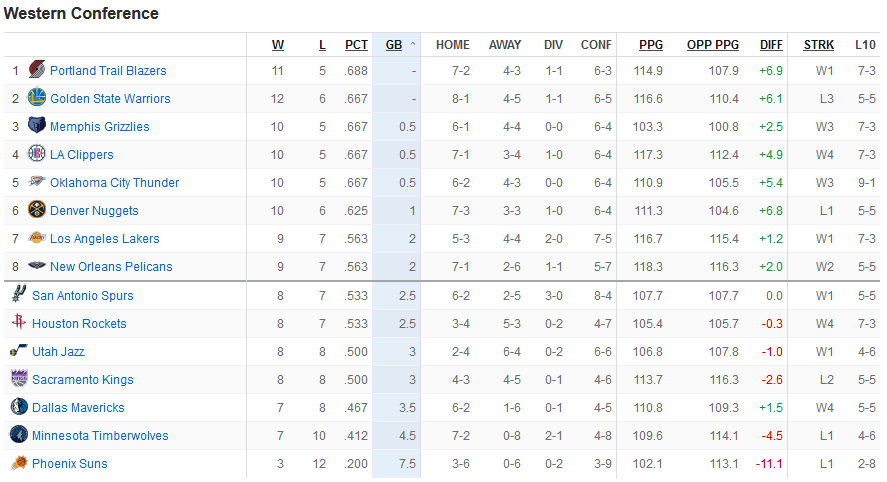
Task: Click the Portland Trail Blazers logo icon
Action: coord(37,71)
